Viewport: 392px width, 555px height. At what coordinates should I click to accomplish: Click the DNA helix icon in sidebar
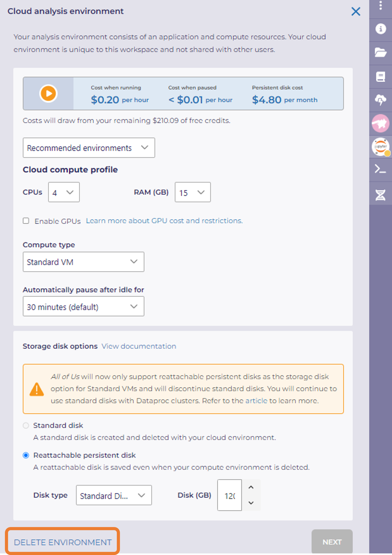point(380,195)
